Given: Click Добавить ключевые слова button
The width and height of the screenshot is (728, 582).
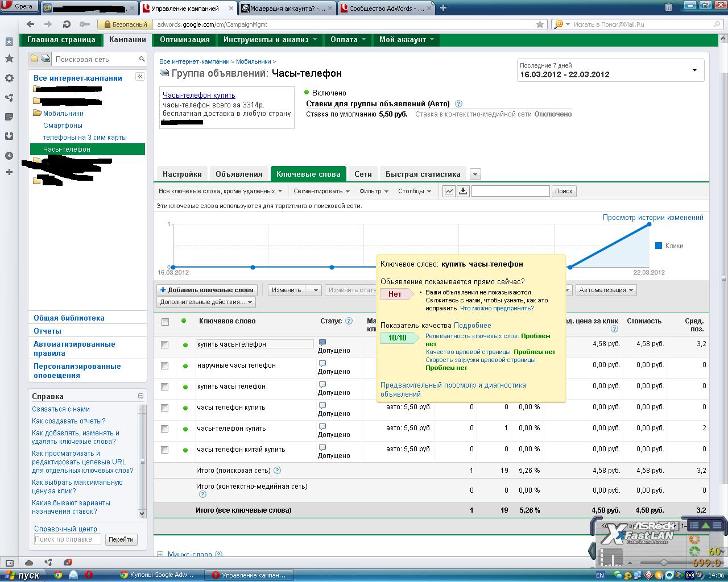Looking at the screenshot, I should pos(207,290).
